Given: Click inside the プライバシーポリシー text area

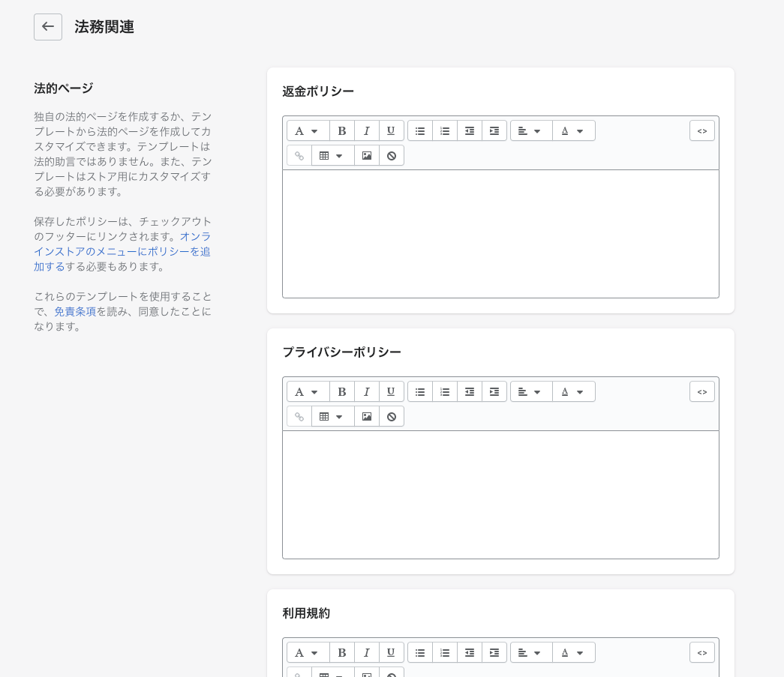Looking at the screenshot, I should 500,495.
